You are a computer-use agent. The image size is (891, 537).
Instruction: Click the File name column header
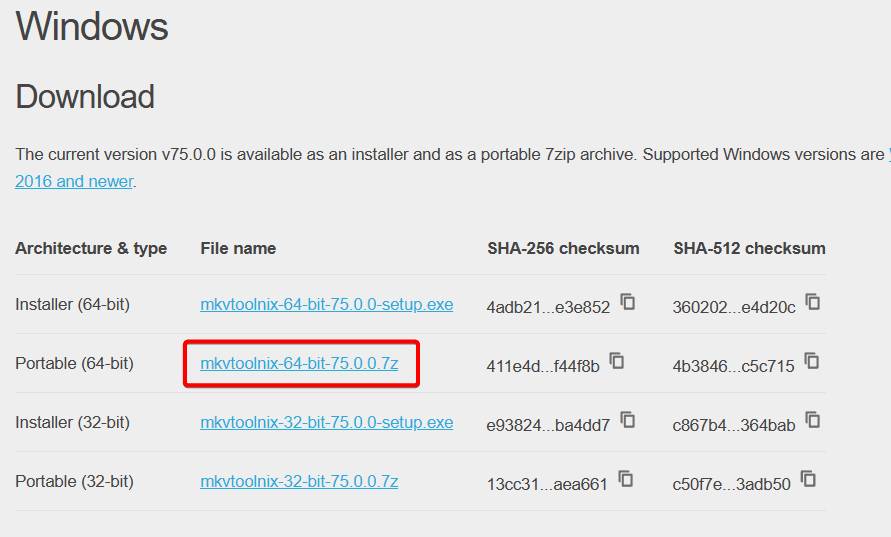click(x=238, y=248)
